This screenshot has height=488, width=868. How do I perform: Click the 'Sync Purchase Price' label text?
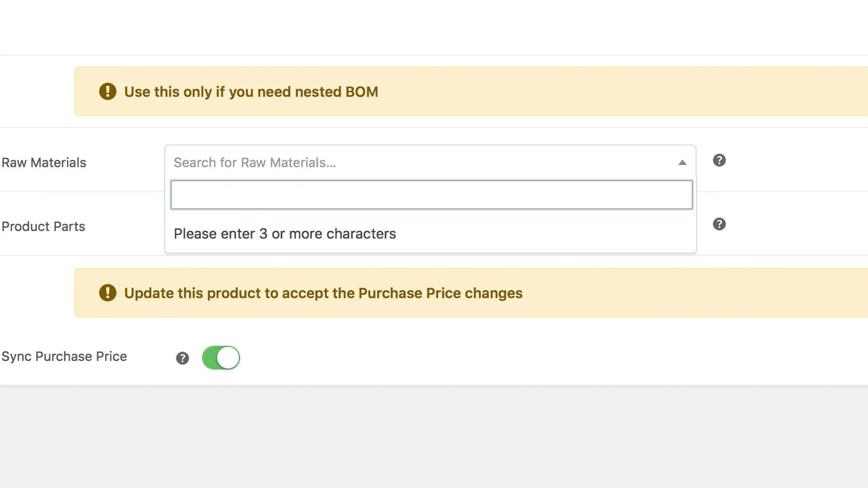click(x=64, y=357)
